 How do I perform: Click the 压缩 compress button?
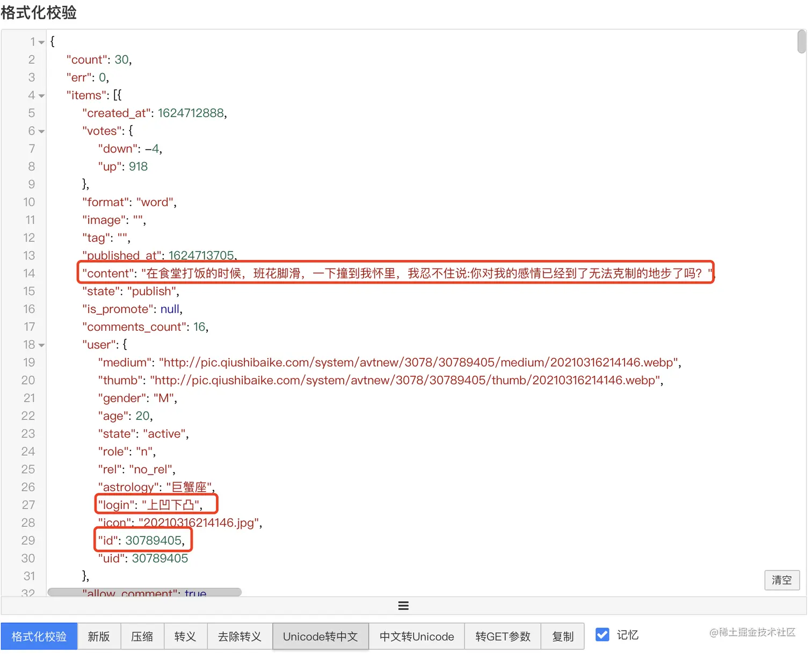tap(142, 636)
